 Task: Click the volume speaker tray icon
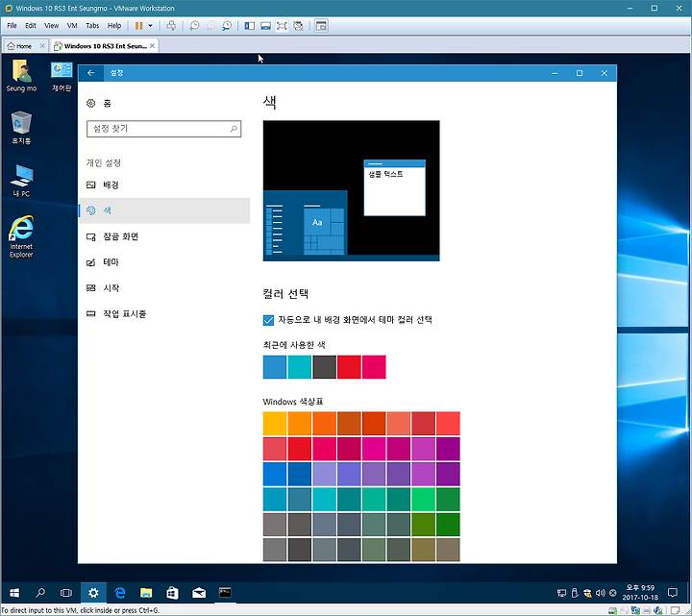click(x=600, y=593)
